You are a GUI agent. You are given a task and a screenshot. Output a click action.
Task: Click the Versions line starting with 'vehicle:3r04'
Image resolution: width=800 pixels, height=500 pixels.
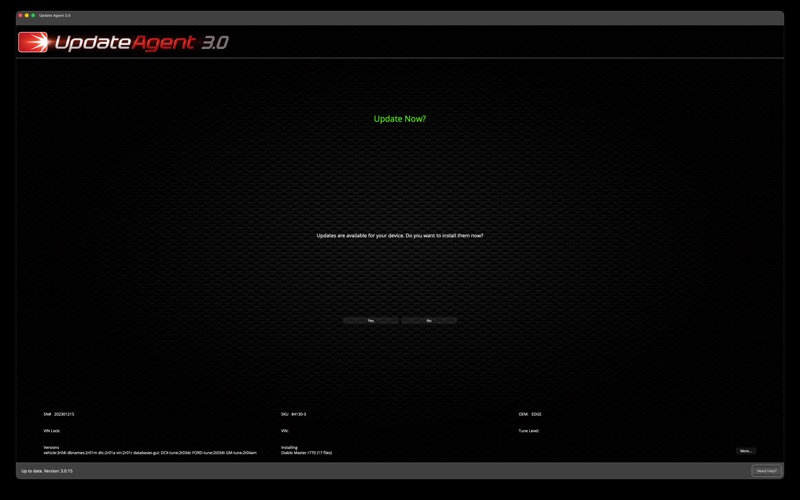(150, 453)
